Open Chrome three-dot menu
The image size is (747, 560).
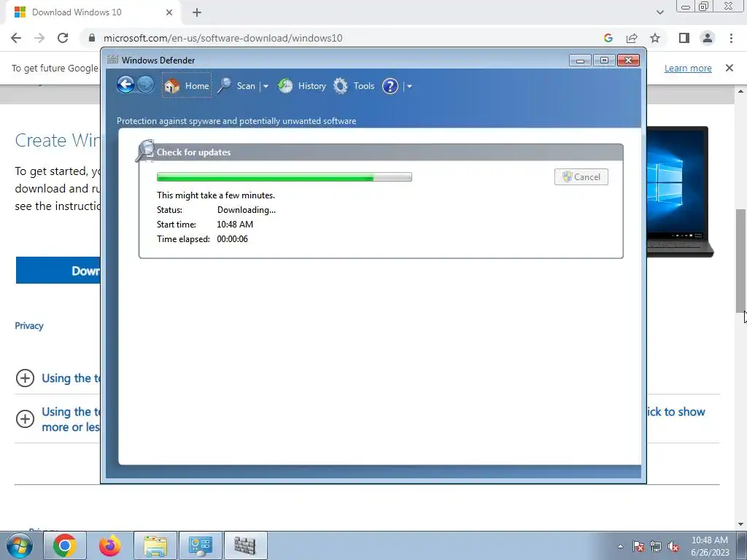tap(731, 38)
